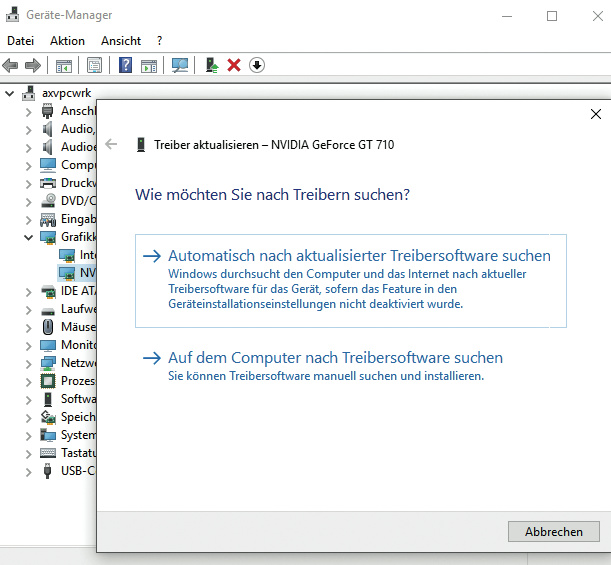Click the red X uninstall device icon

pos(234,65)
